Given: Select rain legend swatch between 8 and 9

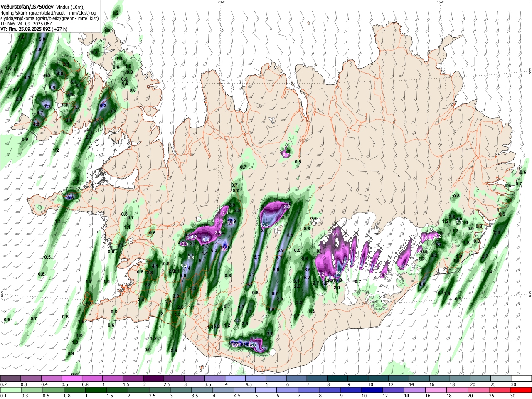Looking at the screenshot, I should (330, 390).
